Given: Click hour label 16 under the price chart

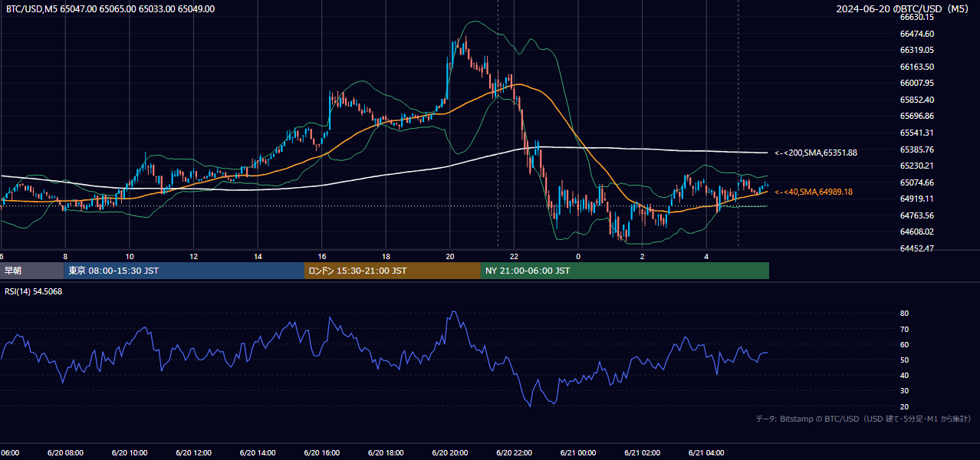Looking at the screenshot, I should pos(322,257).
